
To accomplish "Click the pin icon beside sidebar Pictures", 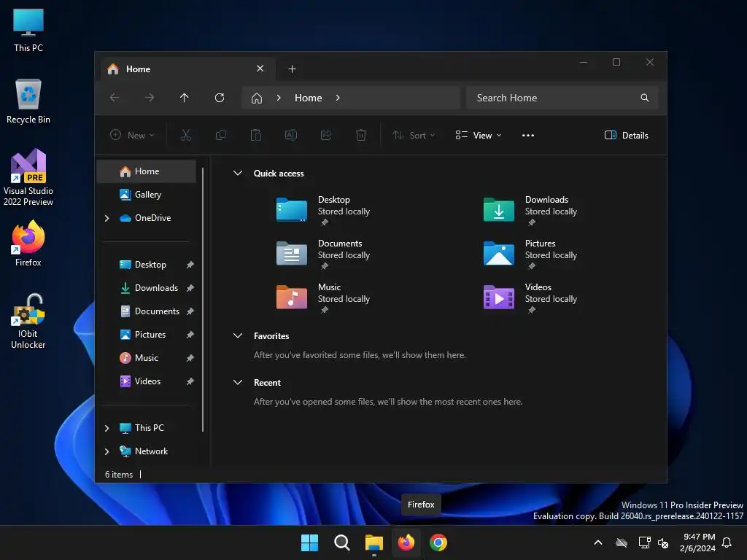I will pyautogui.click(x=190, y=335).
